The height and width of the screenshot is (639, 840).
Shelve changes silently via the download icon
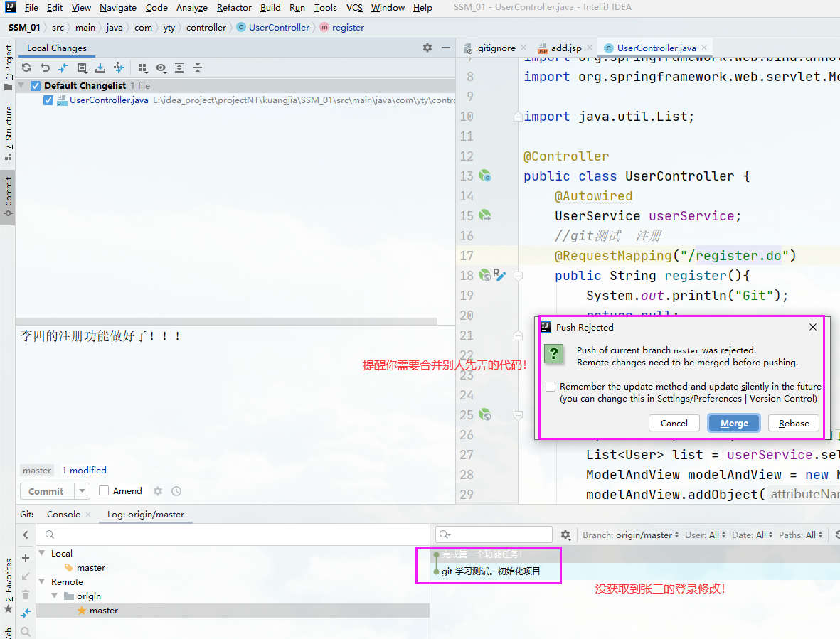point(100,67)
